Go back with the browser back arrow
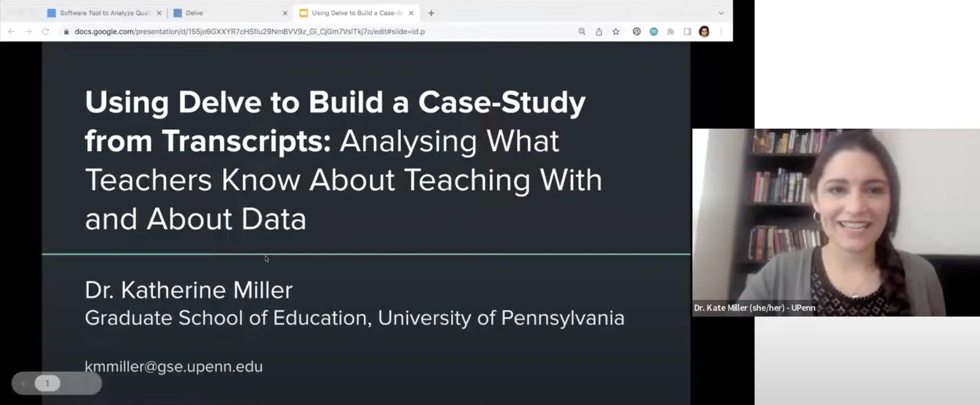980x405 pixels. (x=11, y=31)
